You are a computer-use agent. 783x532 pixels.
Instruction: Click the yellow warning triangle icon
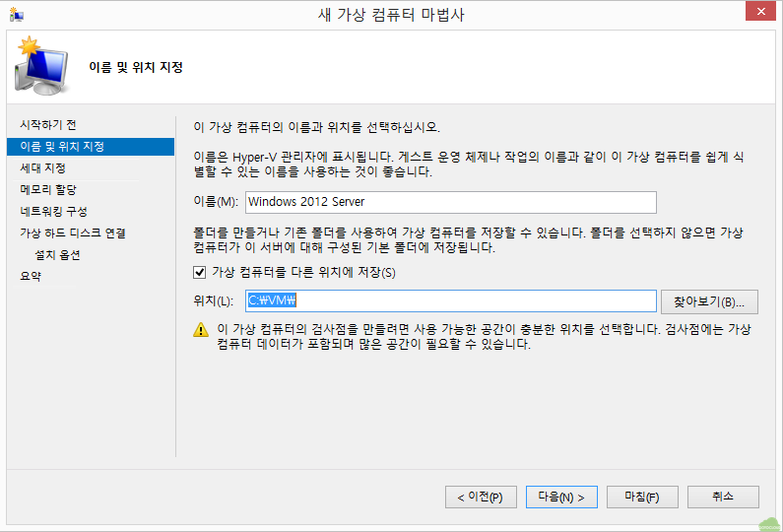point(201,330)
